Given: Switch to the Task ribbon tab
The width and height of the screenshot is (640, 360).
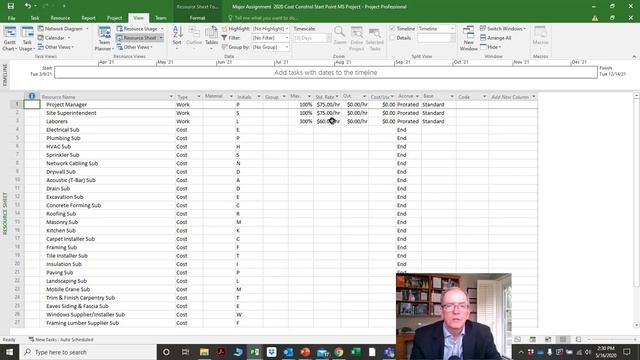Looking at the screenshot, I should point(35,18).
